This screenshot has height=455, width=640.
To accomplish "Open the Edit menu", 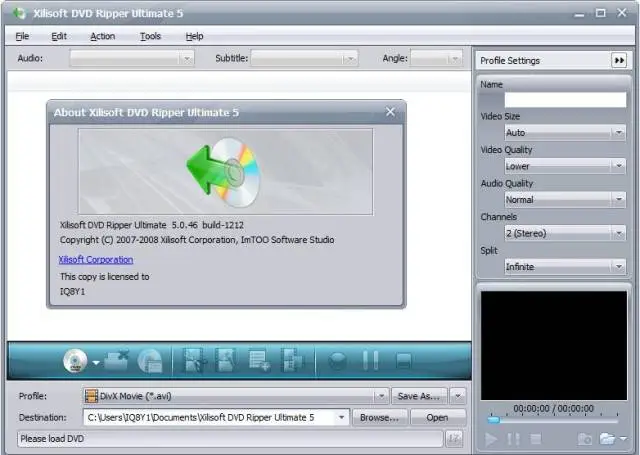I will (59, 36).
